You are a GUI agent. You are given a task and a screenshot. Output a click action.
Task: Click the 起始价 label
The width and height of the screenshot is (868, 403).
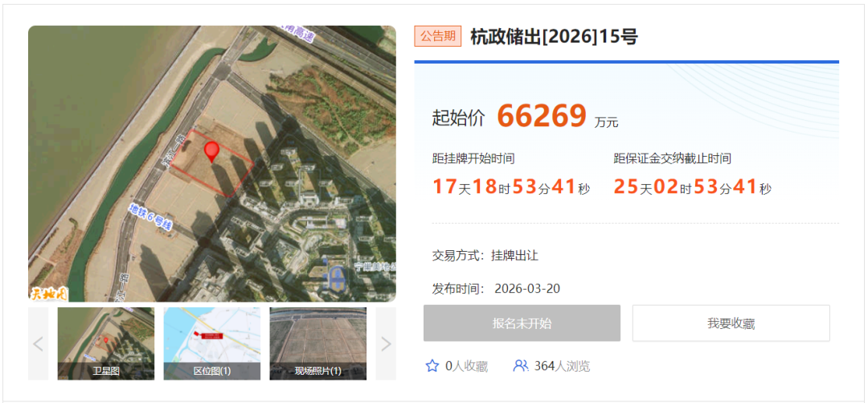click(x=458, y=118)
